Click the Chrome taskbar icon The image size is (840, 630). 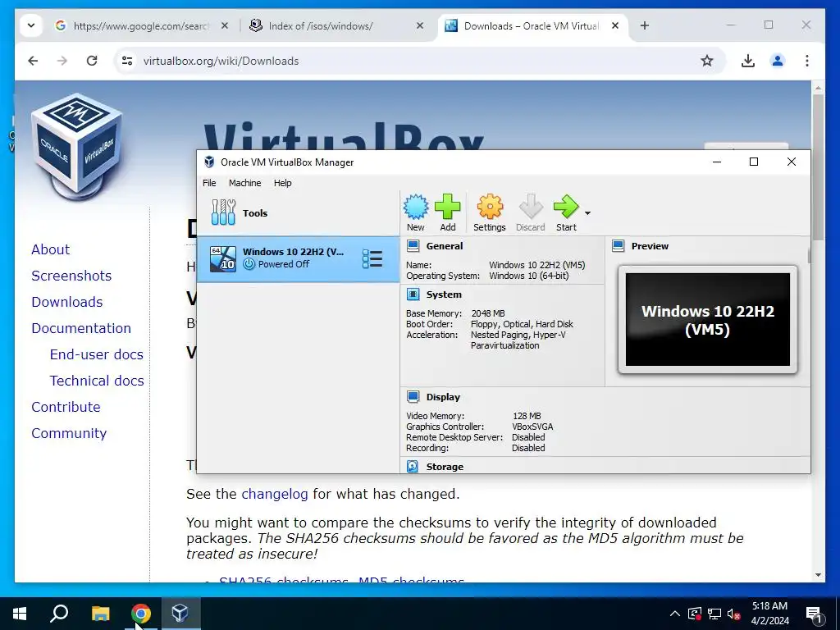click(141, 614)
